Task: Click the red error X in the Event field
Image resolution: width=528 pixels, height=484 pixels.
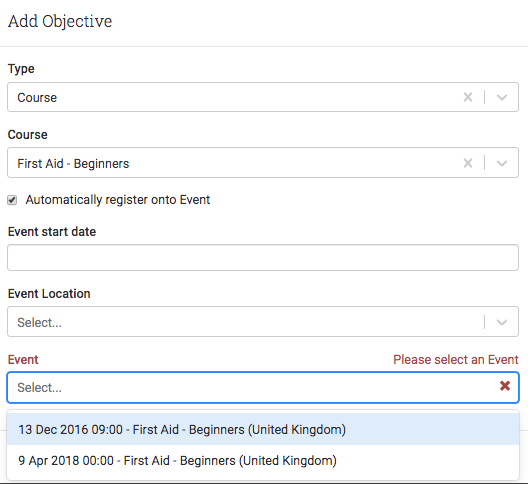Action: (x=505, y=386)
